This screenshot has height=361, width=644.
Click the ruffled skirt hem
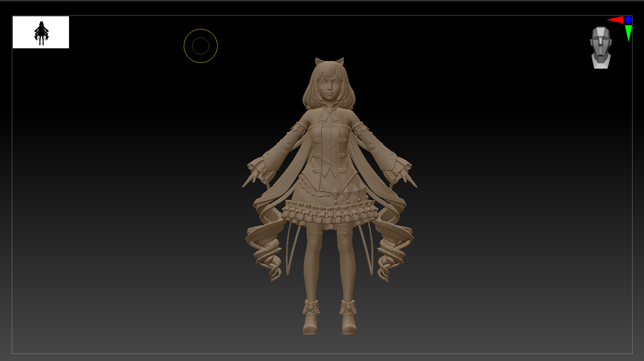(329, 214)
